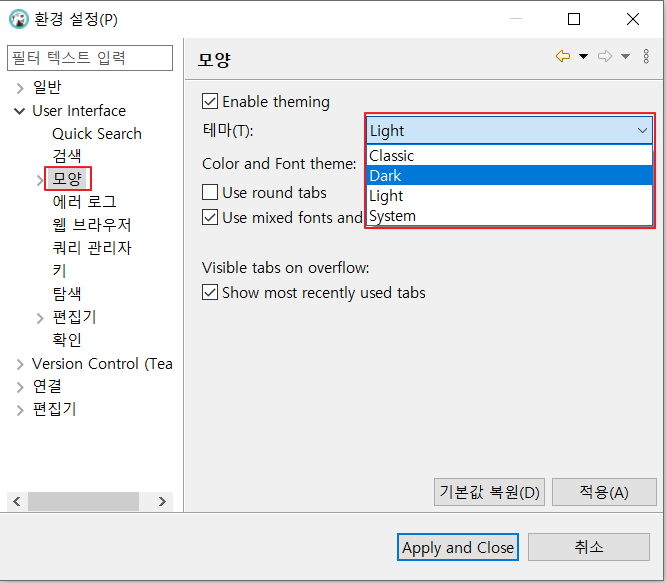Click 기본값 복원(D) restore defaults button
Viewport: 666px width, 583px height.
point(489,492)
